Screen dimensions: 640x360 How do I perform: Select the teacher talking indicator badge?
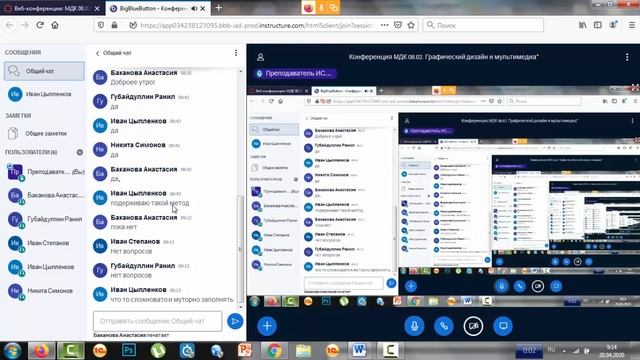[x=295, y=73]
